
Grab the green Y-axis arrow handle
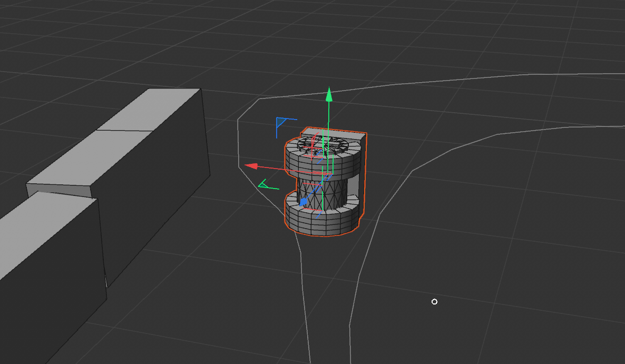tap(329, 95)
